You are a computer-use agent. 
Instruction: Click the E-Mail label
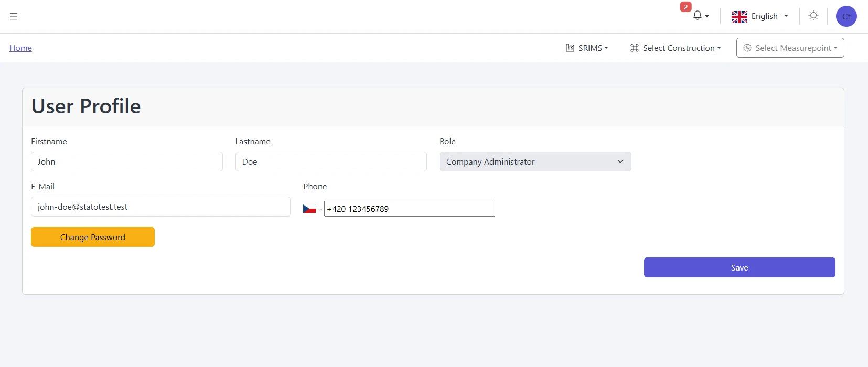(42, 186)
